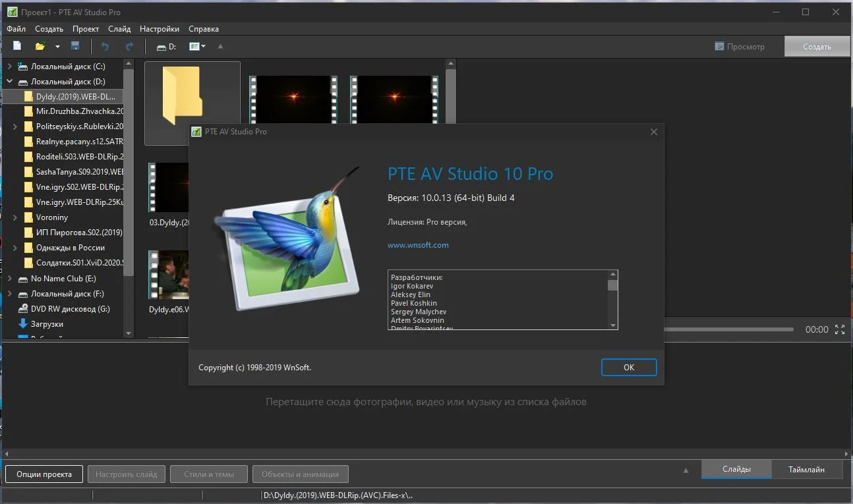Viewport: 853px width, 504px height.
Task: Click the Open project folder icon
Action: [x=40, y=46]
